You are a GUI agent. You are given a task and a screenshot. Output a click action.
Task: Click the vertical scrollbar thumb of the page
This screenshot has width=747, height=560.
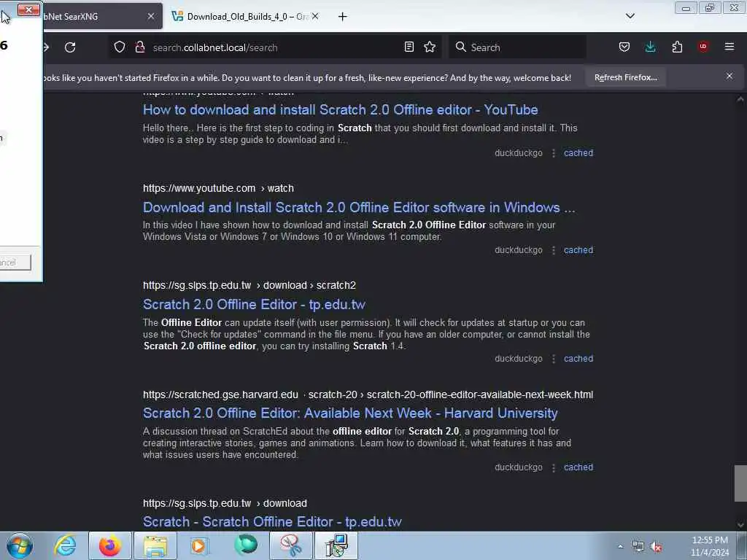(740, 483)
